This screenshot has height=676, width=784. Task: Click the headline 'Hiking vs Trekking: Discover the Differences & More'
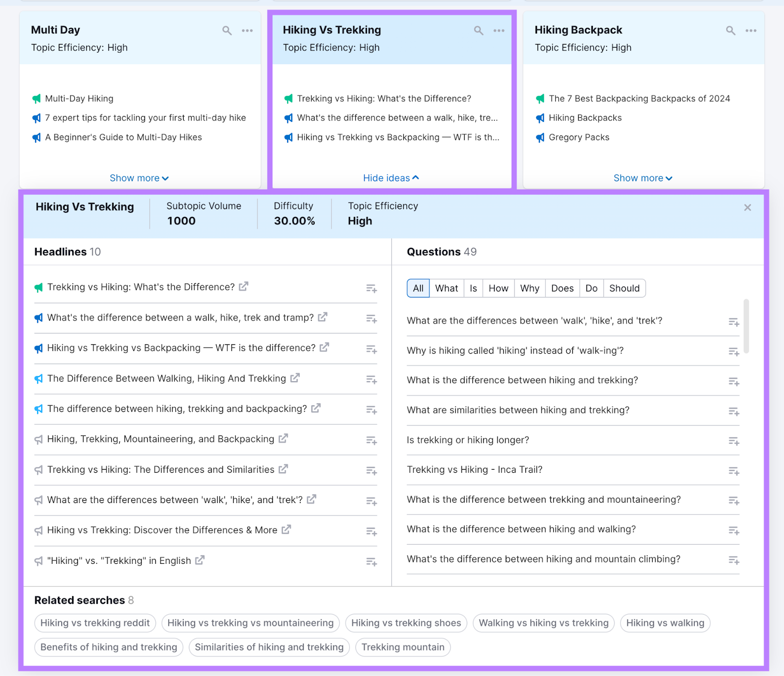coord(162,530)
